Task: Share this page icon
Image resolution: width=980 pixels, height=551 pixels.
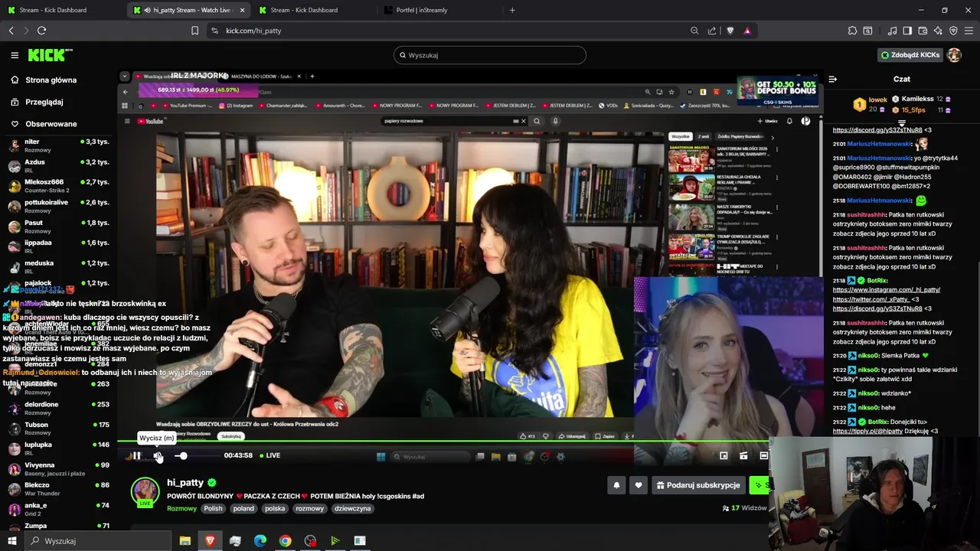Action: click(x=712, y=31)
